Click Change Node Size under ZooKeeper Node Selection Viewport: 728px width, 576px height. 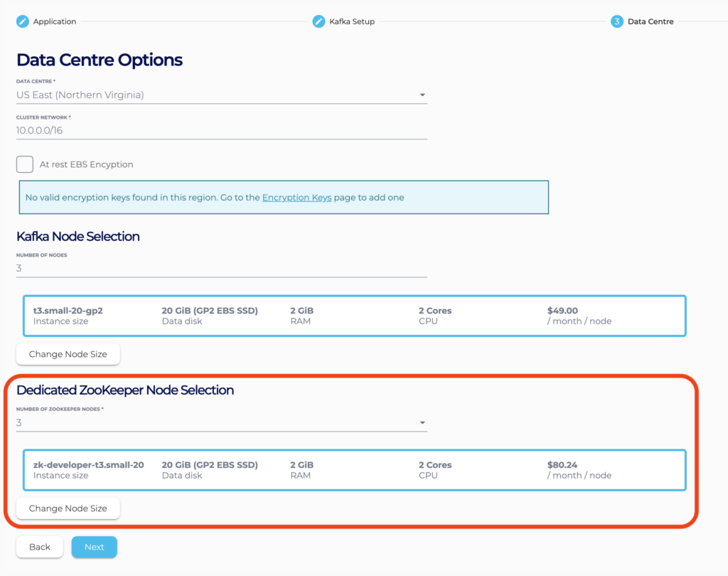[x=68, y=508]
